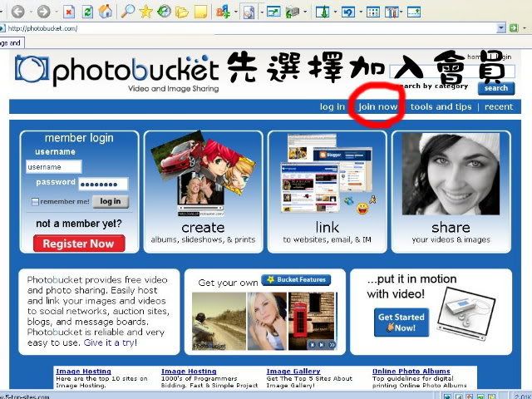This screenshot has width=532, height=399.
Task: Click the 'link' card with website screenshots
Action: [x=327, y=192]
